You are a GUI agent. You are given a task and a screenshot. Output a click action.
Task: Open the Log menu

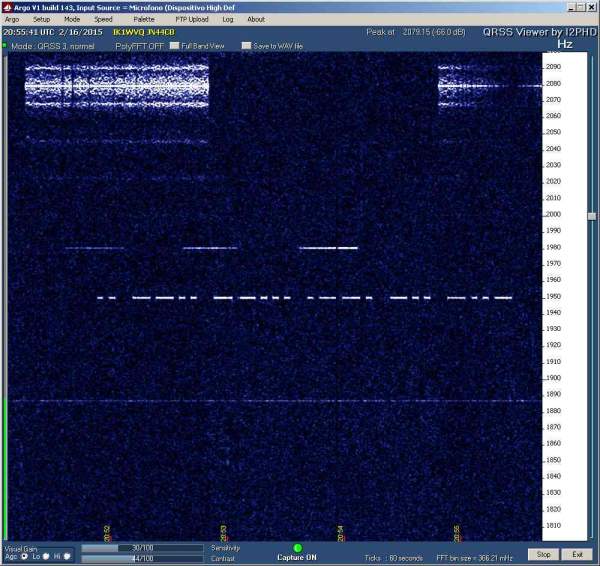click(228, 19)
